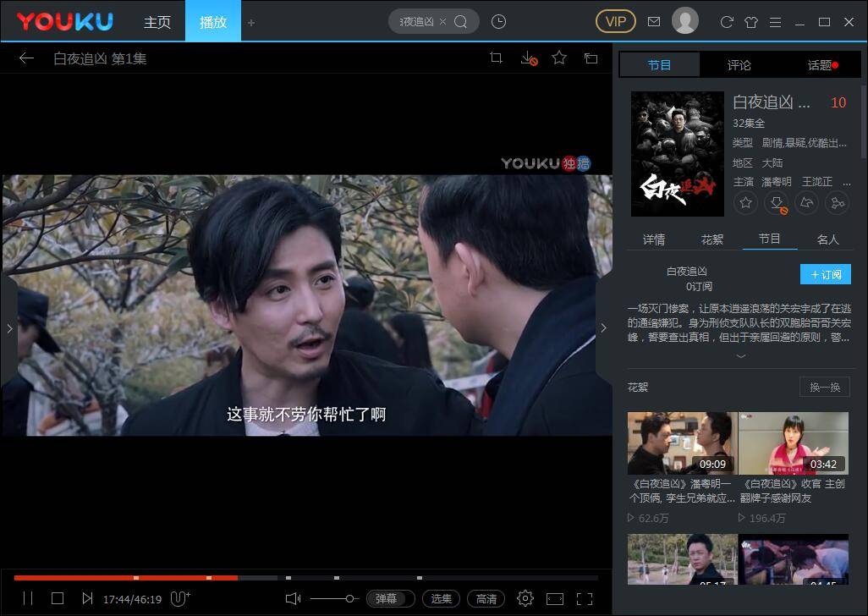Open the 评论 comments tab

(739, 65)
